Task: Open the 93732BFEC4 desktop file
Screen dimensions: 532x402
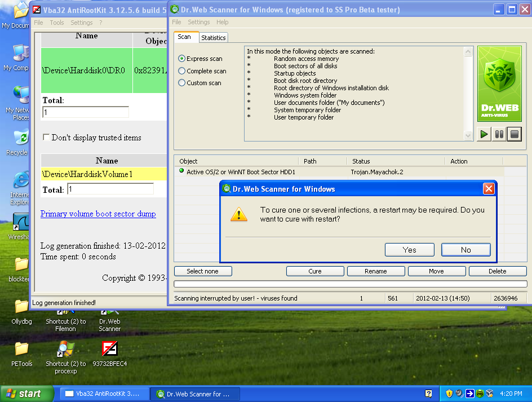Action: coord(109,350)
